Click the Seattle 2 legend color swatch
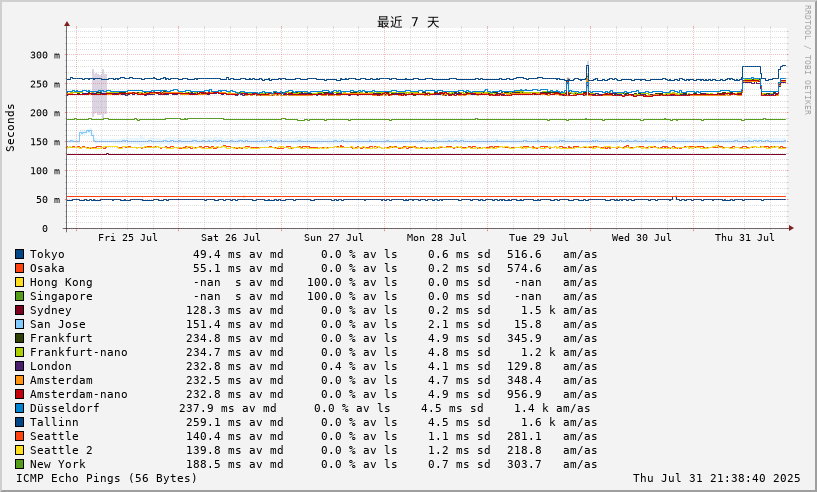Screen dimensions: 817x492 (19, 451)
